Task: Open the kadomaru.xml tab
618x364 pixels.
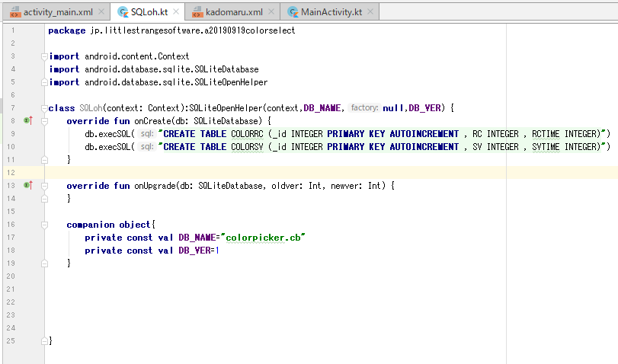Action: point(233,12)
